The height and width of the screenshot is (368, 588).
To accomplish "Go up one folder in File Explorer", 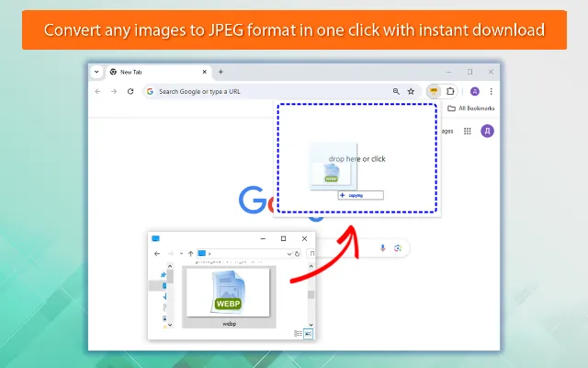I will (190, 254).
